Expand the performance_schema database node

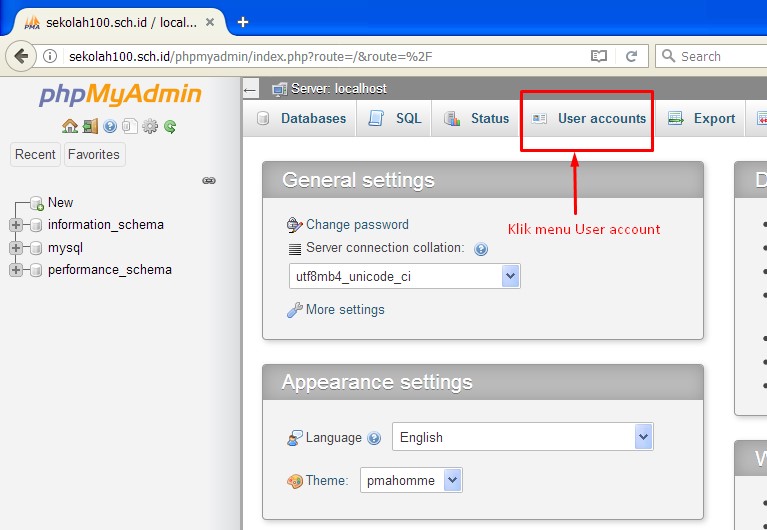(16, 270)
